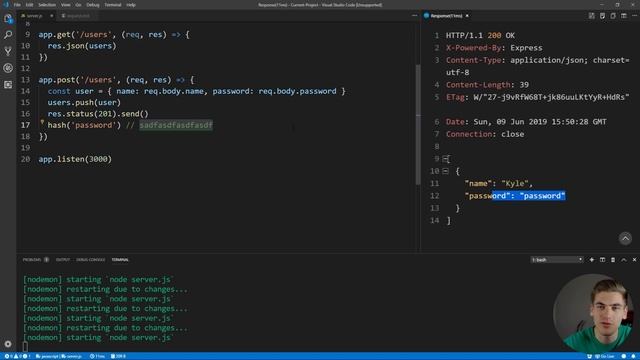Create a new terminal with plus icon
Image resolution: width=640 pixels, height=360 pixels.
591,260
